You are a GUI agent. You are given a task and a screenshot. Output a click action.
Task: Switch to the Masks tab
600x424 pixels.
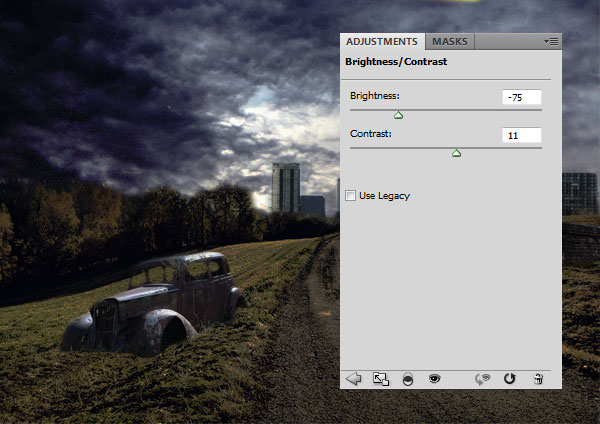click(450, 41)
